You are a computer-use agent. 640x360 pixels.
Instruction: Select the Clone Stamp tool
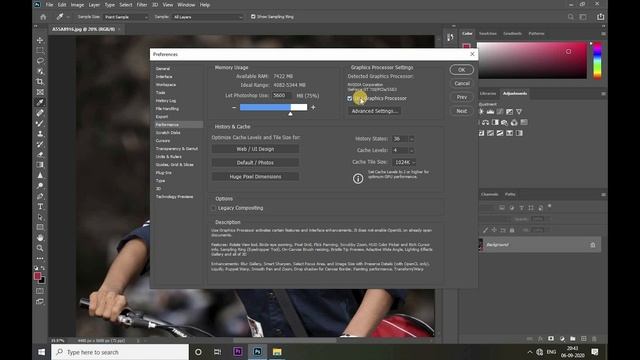(x=40, y=134)
